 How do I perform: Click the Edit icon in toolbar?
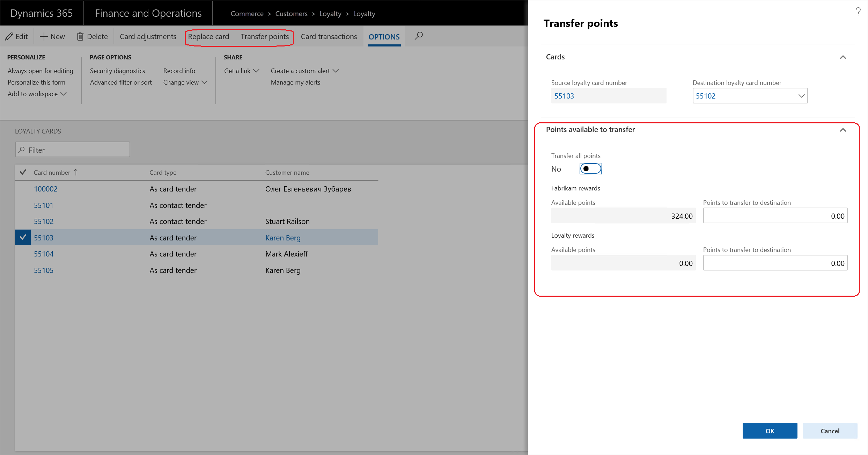coord(10,36)
